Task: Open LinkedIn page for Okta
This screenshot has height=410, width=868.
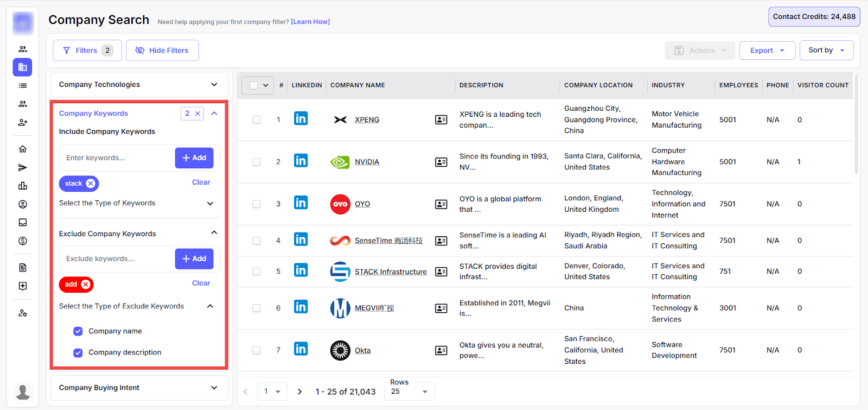Action: pos(301,349)
